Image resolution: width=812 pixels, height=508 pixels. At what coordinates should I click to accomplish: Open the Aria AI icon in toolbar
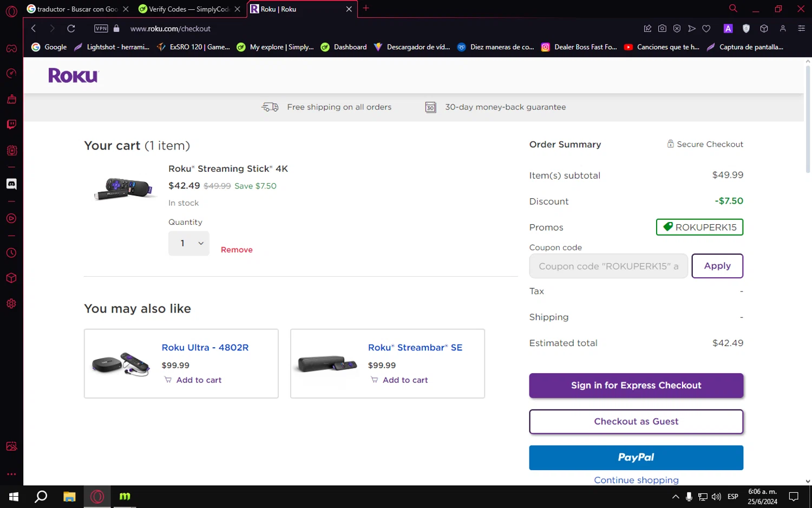tap(728, 29)
